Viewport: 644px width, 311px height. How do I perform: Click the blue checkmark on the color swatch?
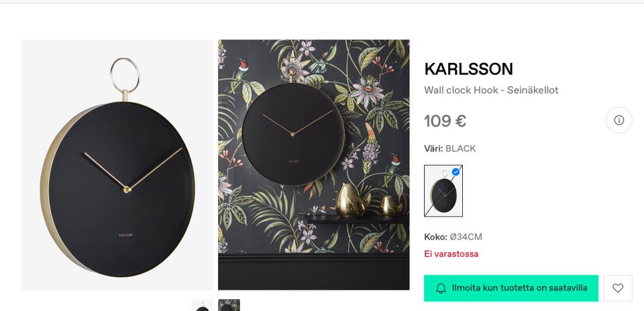456,172
